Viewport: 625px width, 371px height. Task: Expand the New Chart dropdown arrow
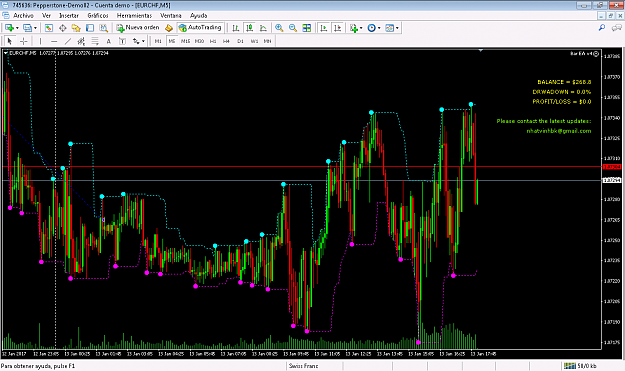tap(17, 28)
